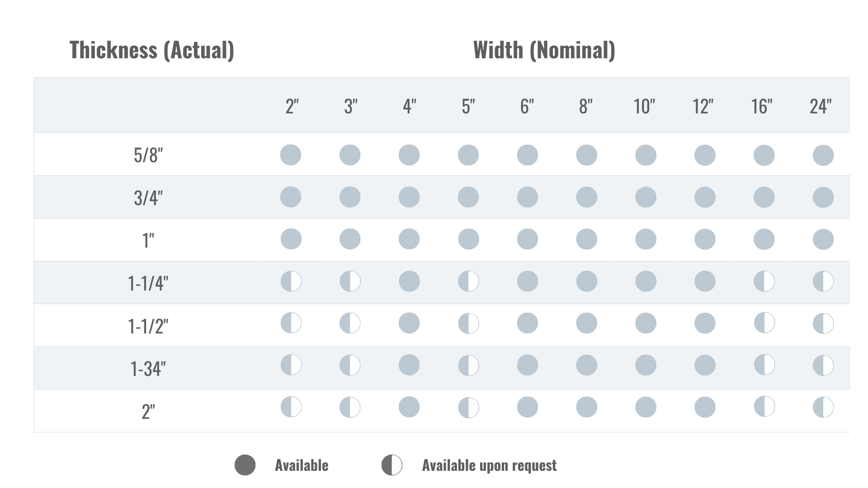Click the 5/8" thickness 2" width availability dot
Viewport: 868px width, 488px height.
click(291, 155)
